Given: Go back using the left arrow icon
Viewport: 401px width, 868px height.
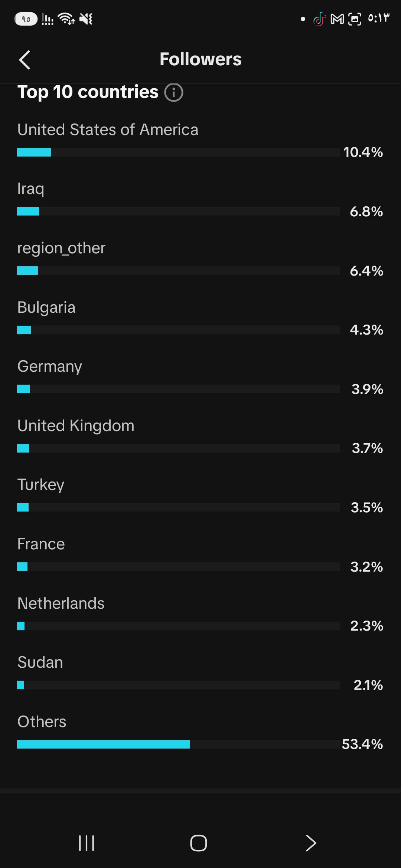Looking at the screenshot, I should (25, 60).
